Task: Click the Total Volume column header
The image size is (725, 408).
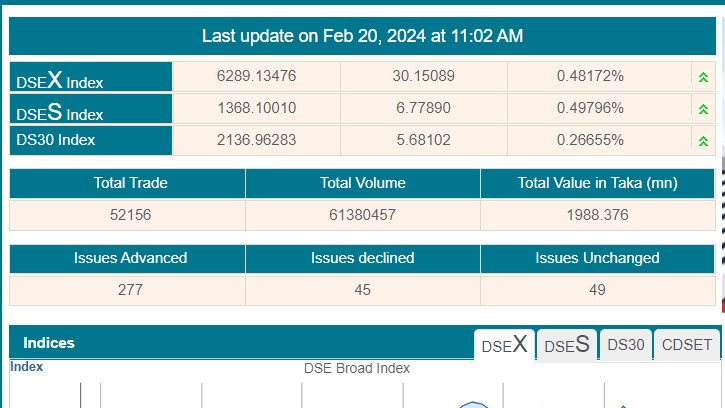Action: point(362,183)
